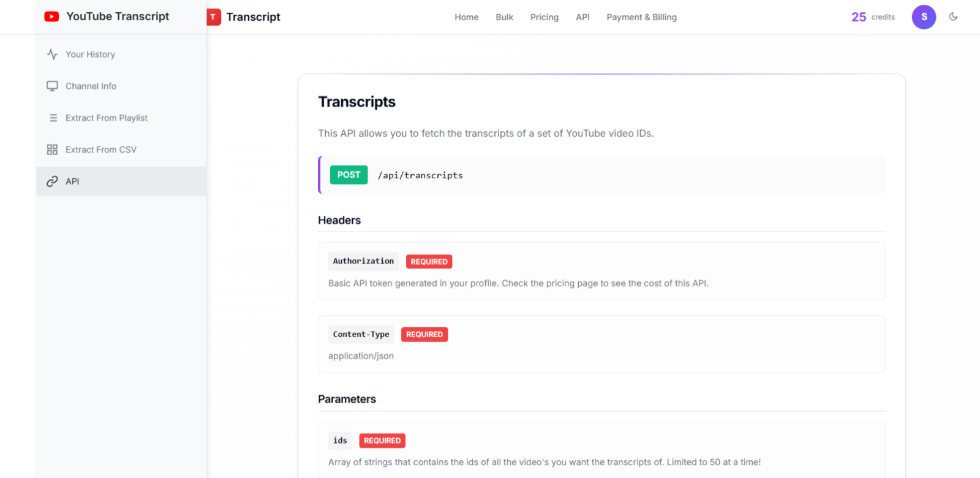Open Your History in sidebar
980x478 pixels.
90,55
